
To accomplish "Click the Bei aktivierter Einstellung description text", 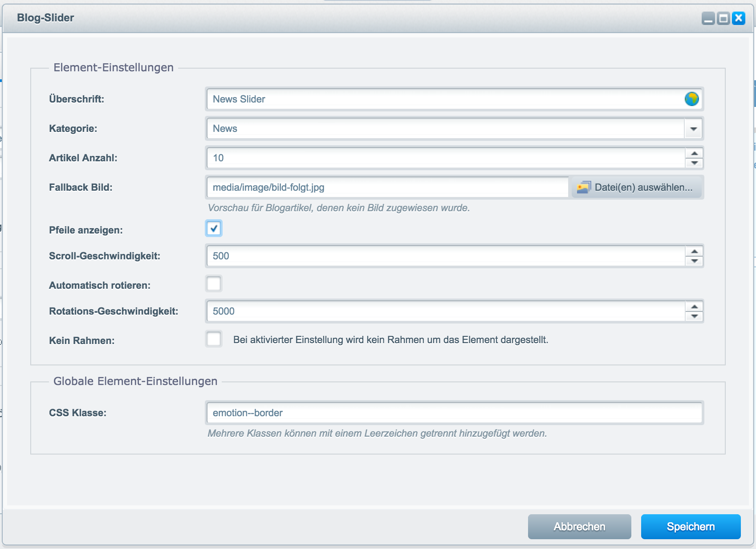I will 391,340.
